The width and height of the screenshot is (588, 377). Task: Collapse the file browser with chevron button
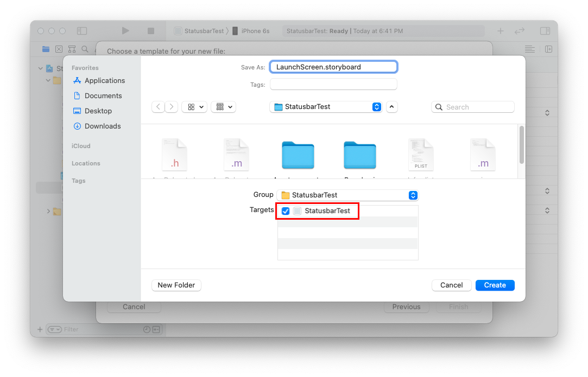tap(391, 107)
